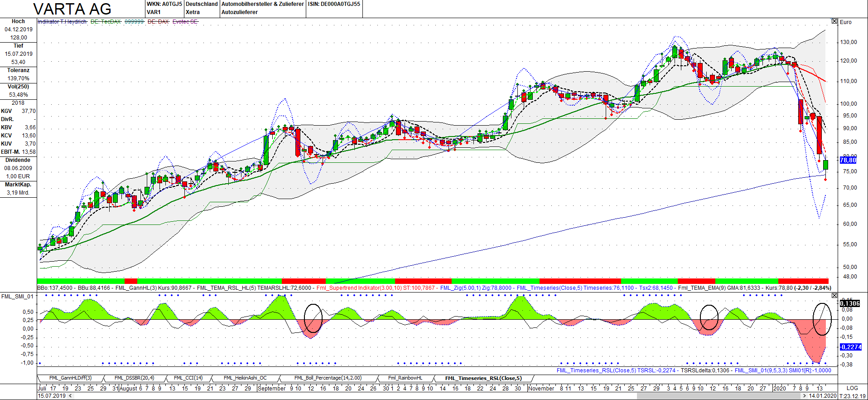Click the T:23.12.19 date label
Viewport: 868px width, 400px height.
click(x=853, y=396)
